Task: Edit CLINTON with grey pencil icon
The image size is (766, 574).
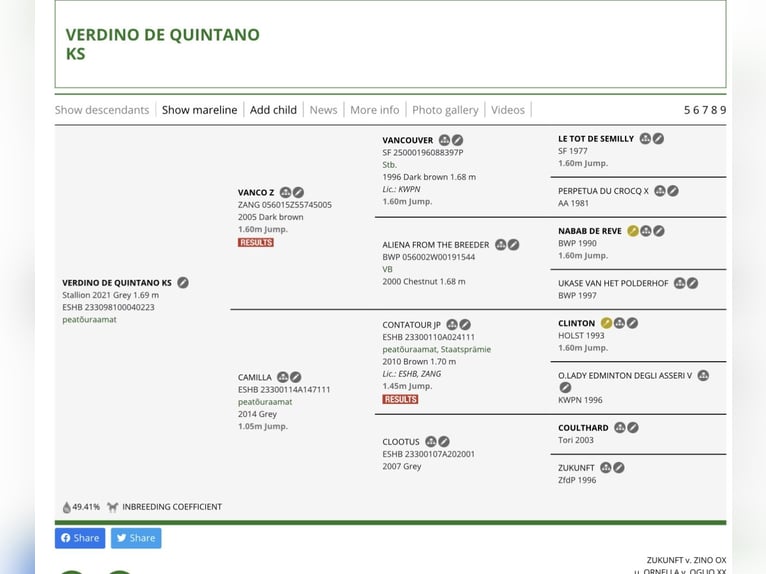Action: point(632,323)
